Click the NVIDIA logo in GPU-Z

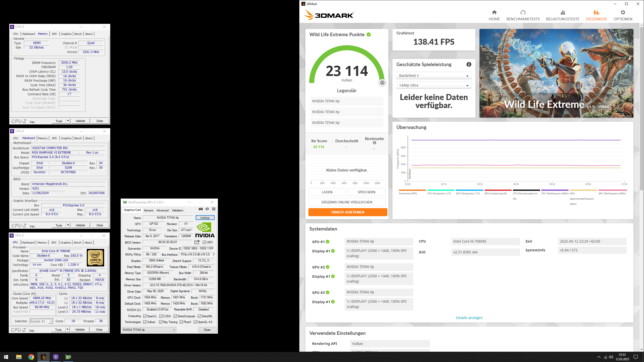click(x=205, y=230)
